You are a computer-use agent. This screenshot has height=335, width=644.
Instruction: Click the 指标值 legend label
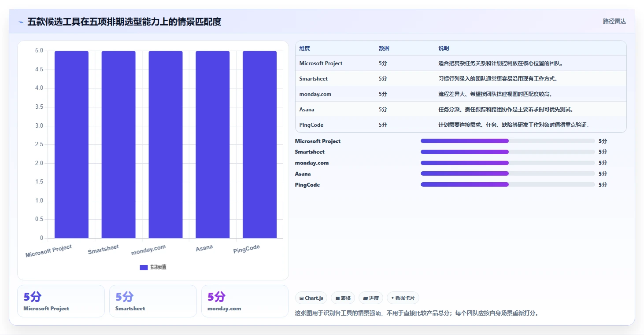coord(158,267)
